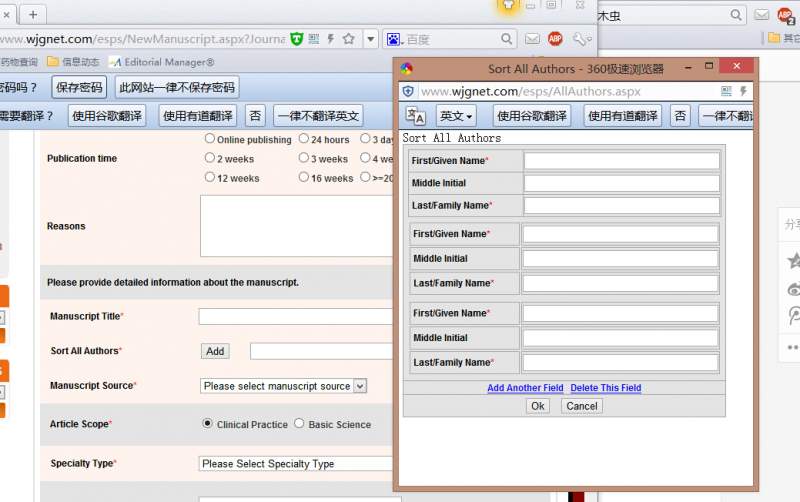Click the Delete This Field link
The height and width of the screenshot is (502, 800).
606,388
